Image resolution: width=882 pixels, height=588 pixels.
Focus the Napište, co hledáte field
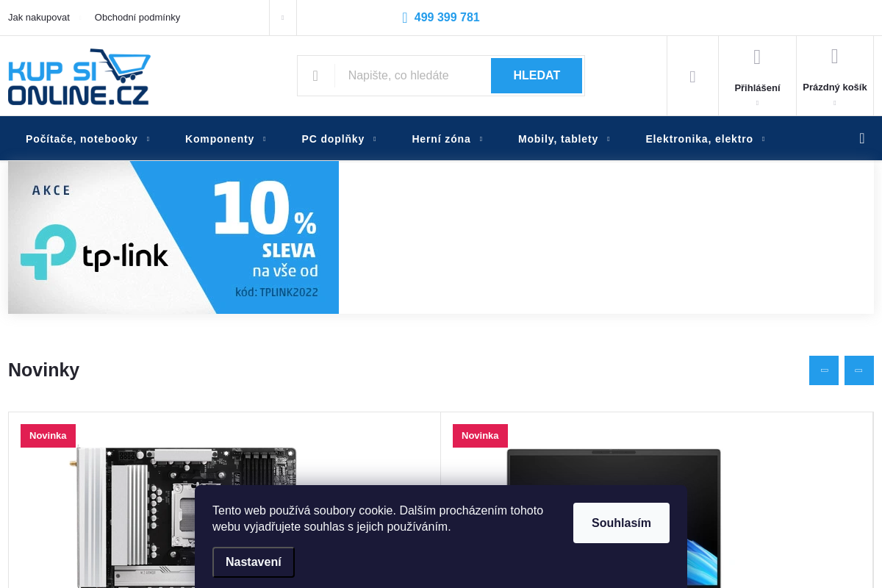pyautogui.click(x=412, y=76)
